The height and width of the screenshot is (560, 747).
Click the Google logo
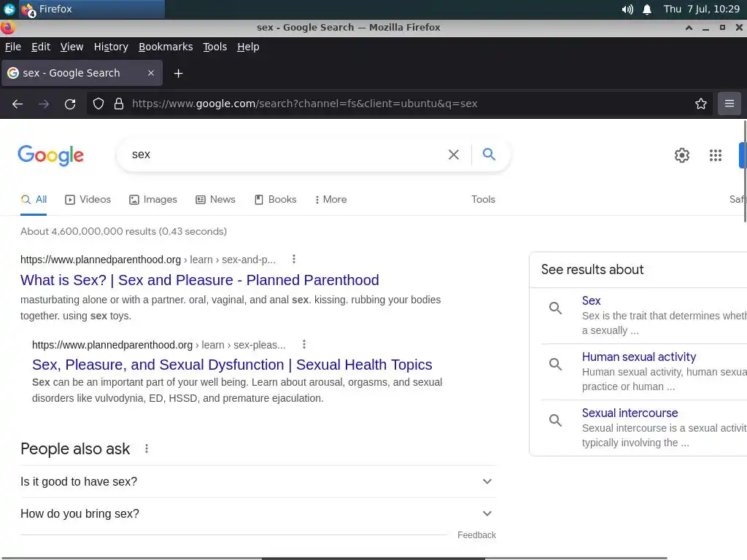50,155
